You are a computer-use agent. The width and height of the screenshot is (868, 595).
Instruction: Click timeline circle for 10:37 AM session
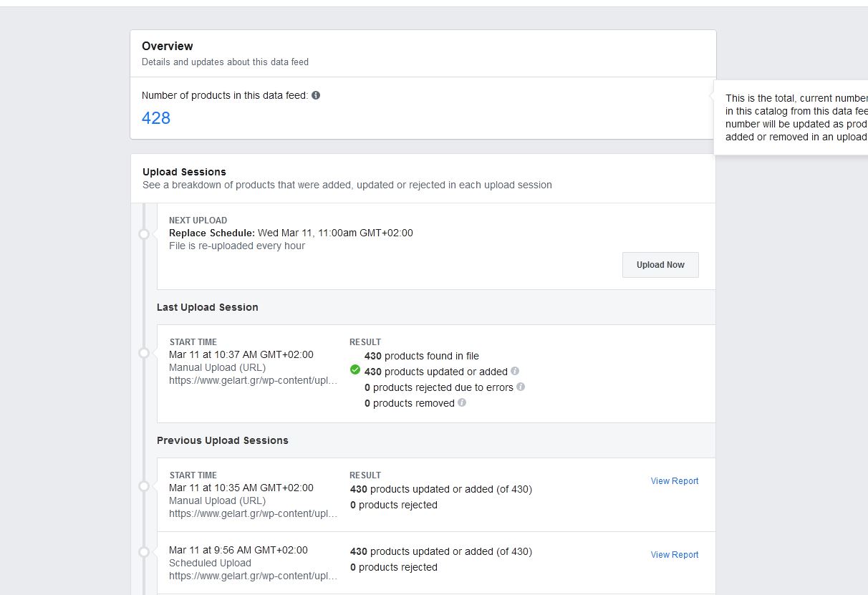[144, 353]
